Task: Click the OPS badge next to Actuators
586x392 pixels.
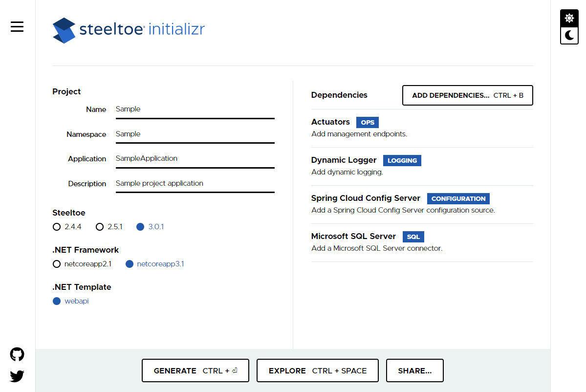Action: 367,122
